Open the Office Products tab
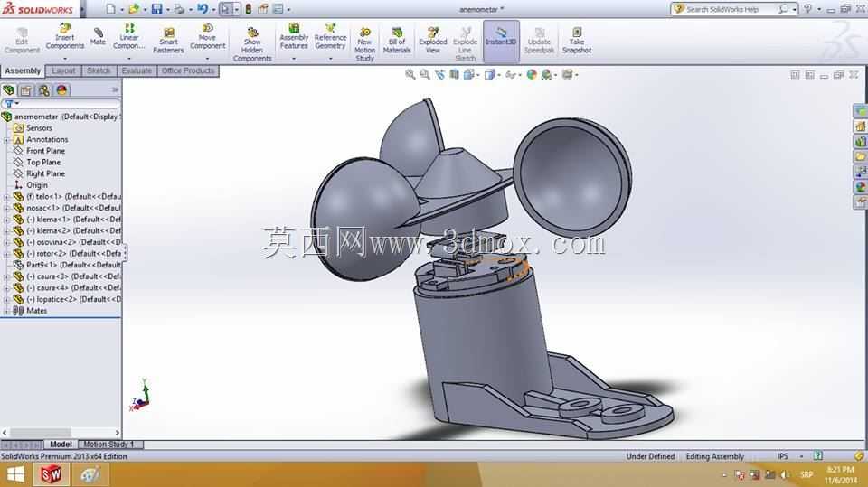Image resolution: width=868 pixels, height=487 pixels. click(x=188, y=70)
